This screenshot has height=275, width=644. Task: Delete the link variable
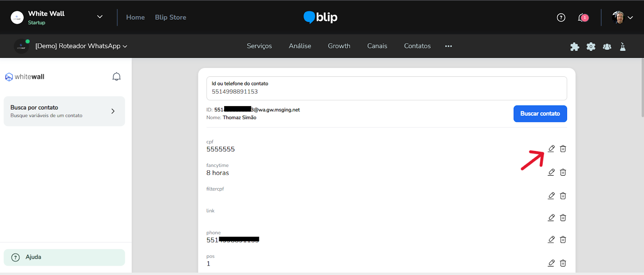[563, 218]
